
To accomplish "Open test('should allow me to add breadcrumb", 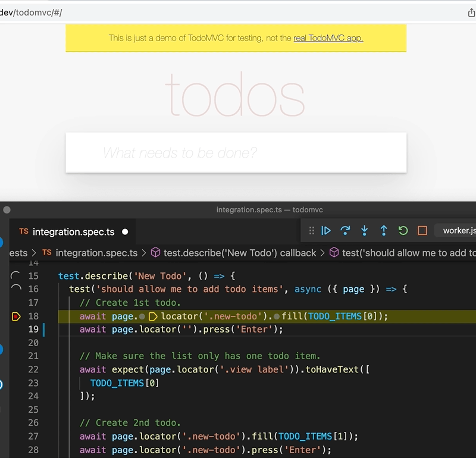I will (409, 253).
